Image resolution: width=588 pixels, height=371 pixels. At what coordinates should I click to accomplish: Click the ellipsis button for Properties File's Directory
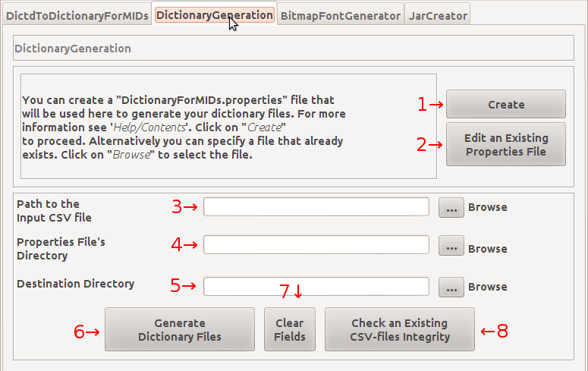click(x=451, y=246)
